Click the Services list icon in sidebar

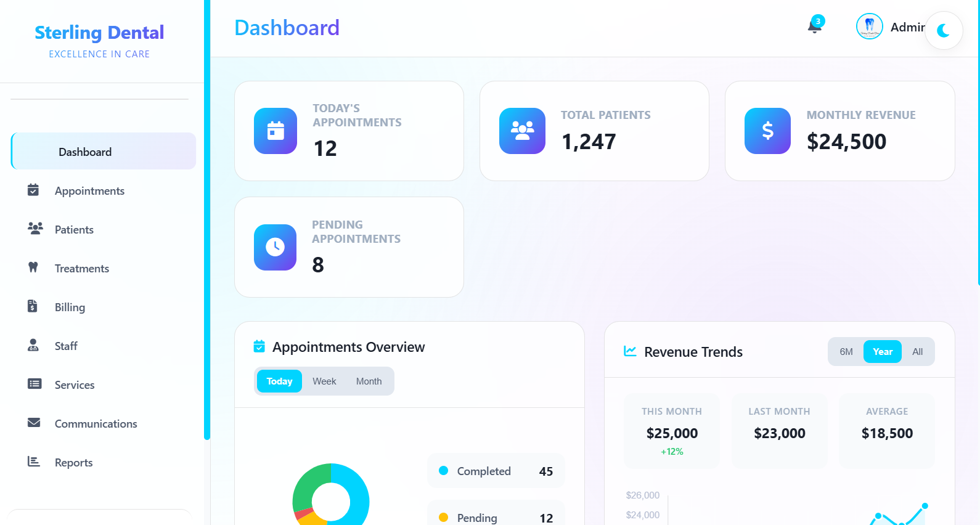[35, 384]
